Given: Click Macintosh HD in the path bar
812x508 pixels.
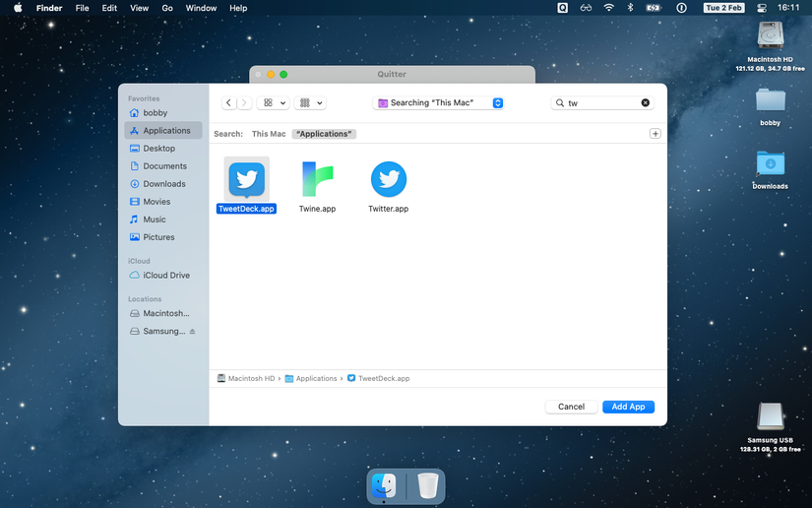Looking at the screenshot, I should pos(246,379).
